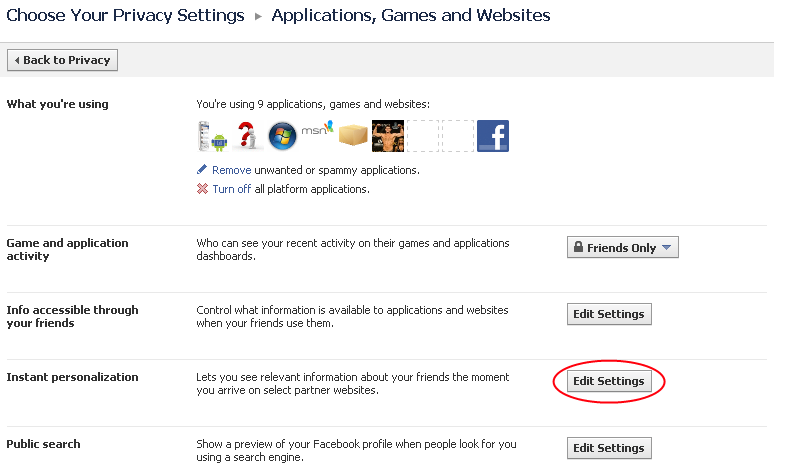This screenshot has height=468, width=786.
Task: Select the Windows logo application icon
Action: pyautogui.click(x=283, y=136)
